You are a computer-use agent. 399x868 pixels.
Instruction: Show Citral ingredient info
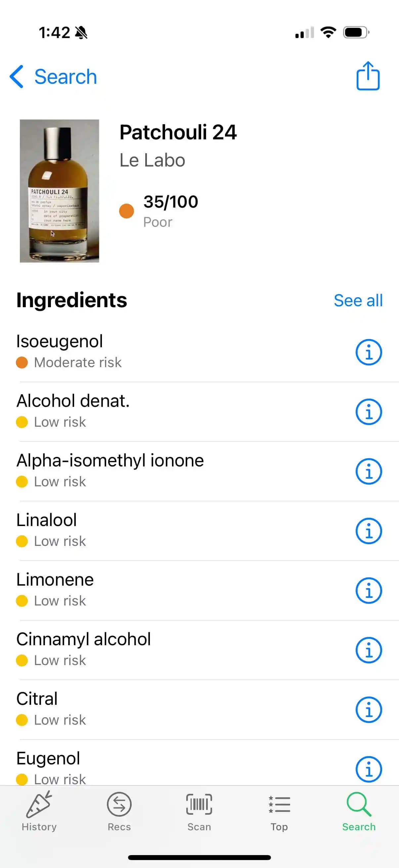coord(369,710)
